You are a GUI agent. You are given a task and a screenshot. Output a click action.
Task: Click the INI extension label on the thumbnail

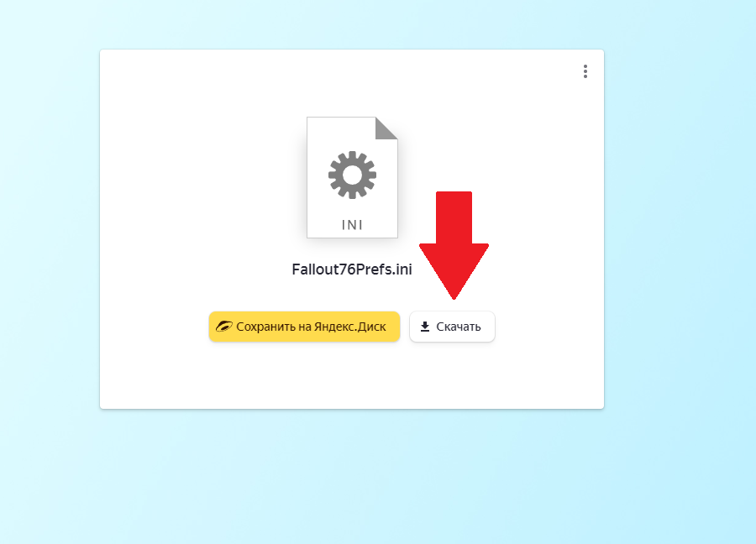[x=353, y=225]
